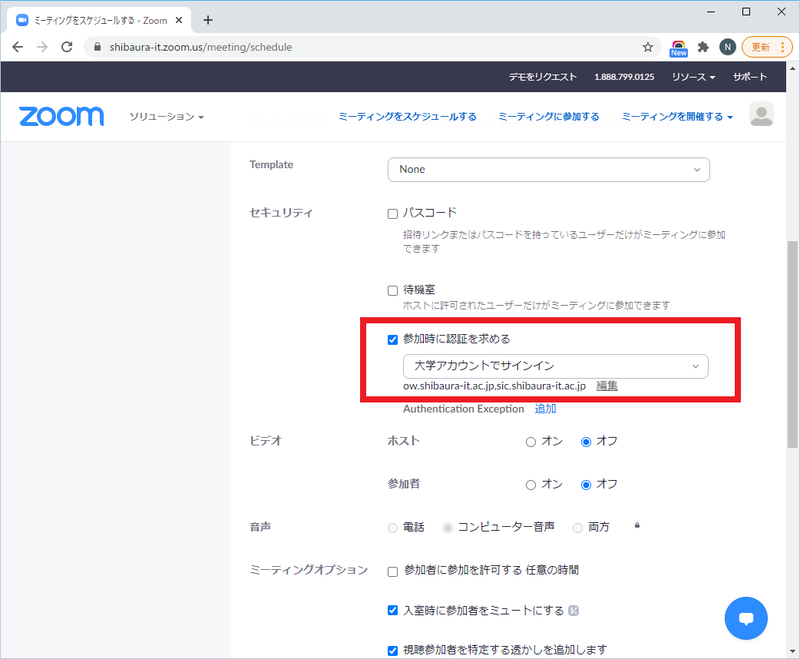
Task: Enable the パスコード checkbox
Action: 392,214
